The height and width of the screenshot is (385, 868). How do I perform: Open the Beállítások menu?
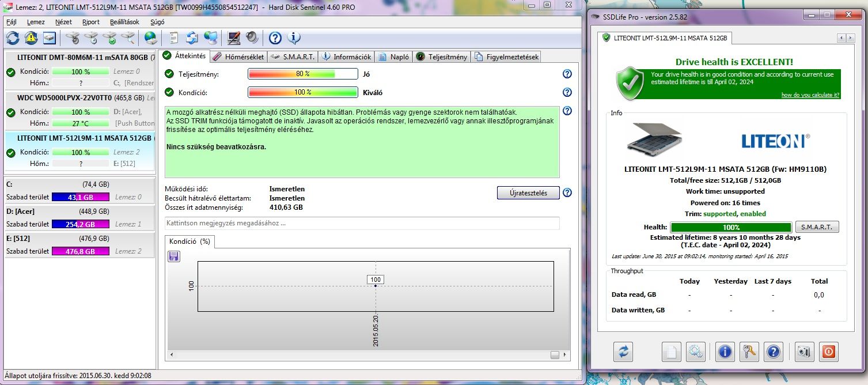pos(124,22)
